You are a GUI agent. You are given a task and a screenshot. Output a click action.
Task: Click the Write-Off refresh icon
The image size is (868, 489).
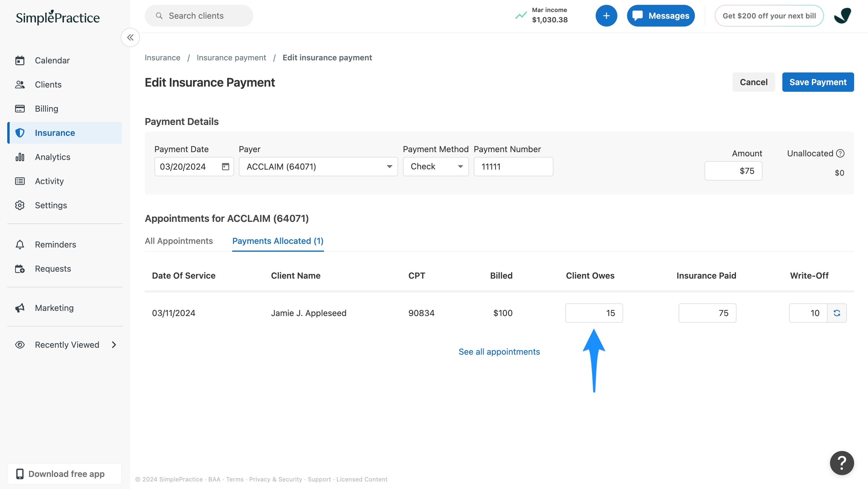(x=837, y=313)
